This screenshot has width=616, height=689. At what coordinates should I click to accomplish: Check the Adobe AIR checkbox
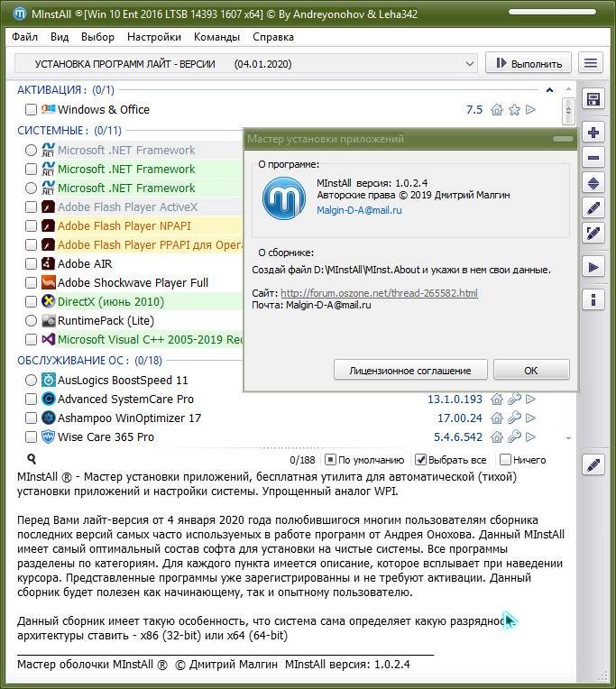(x=31, y=263)
